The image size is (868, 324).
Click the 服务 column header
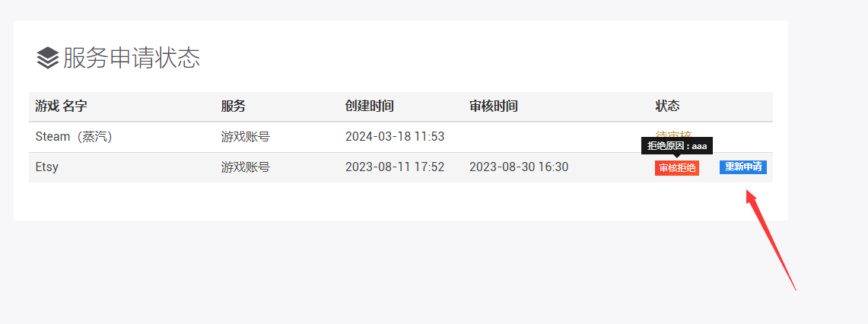234,106
